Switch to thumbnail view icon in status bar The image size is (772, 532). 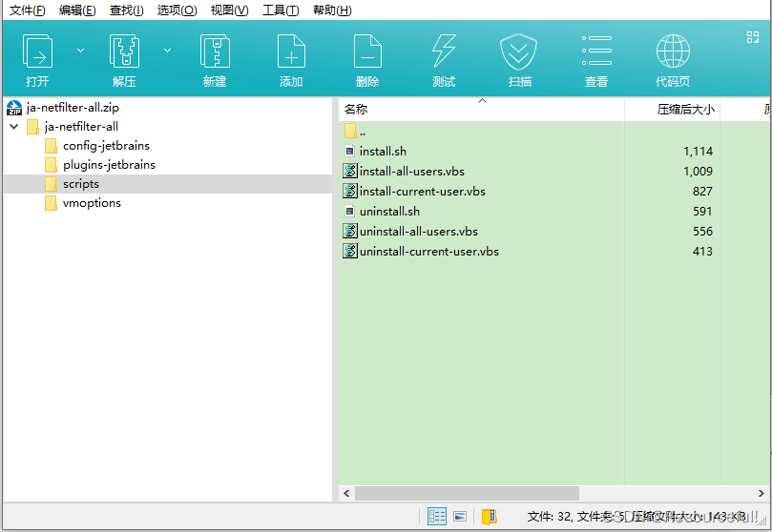pyautogui.click(x=460, y=516)
